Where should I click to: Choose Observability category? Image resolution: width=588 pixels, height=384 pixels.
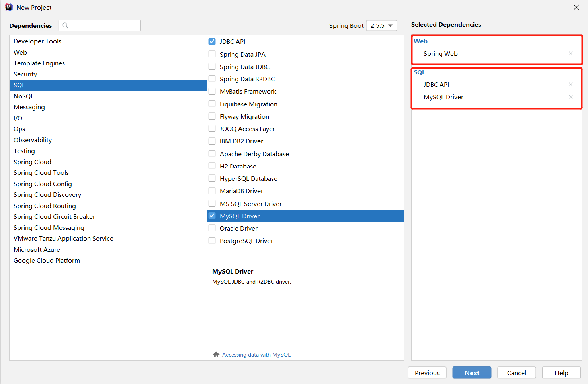click(108, 140)
